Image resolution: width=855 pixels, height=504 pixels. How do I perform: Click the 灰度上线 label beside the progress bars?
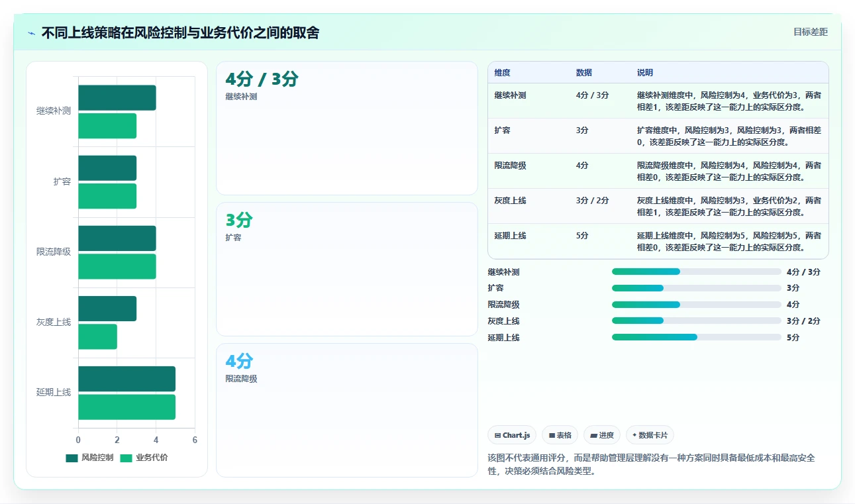click(503, 321)
